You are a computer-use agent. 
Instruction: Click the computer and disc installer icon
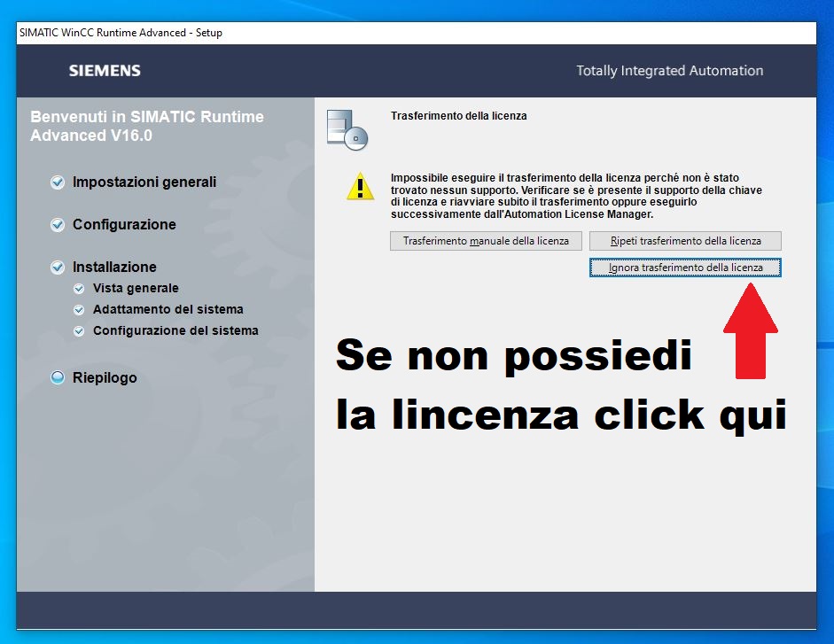click(x=347, y=130)
